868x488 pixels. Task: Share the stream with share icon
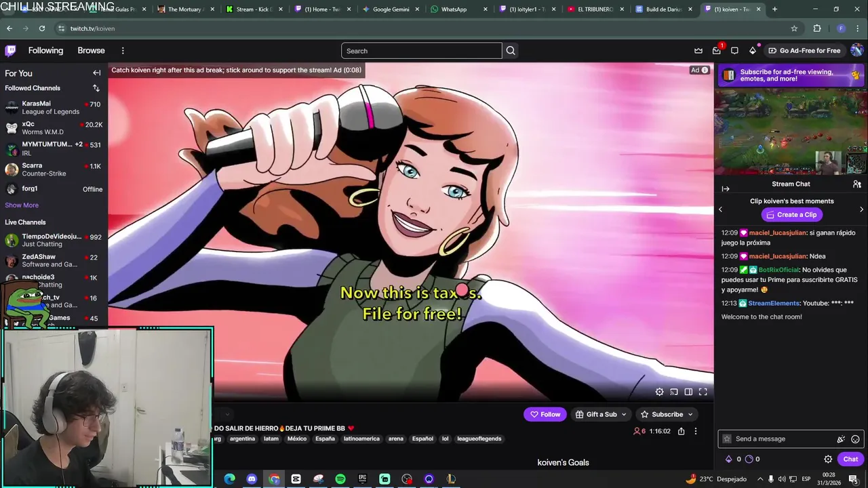coord(681,431)
